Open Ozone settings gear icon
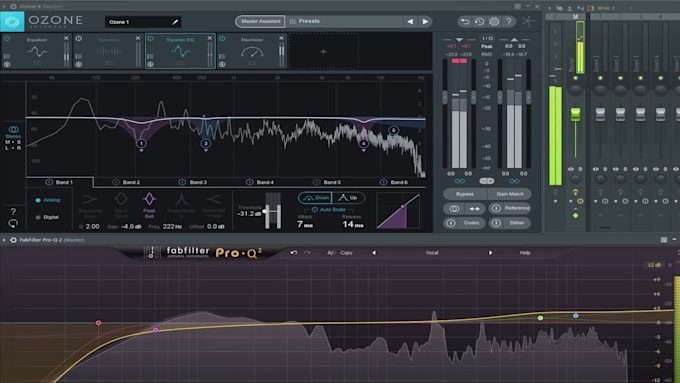680x383 pixels. click(494, 21)
